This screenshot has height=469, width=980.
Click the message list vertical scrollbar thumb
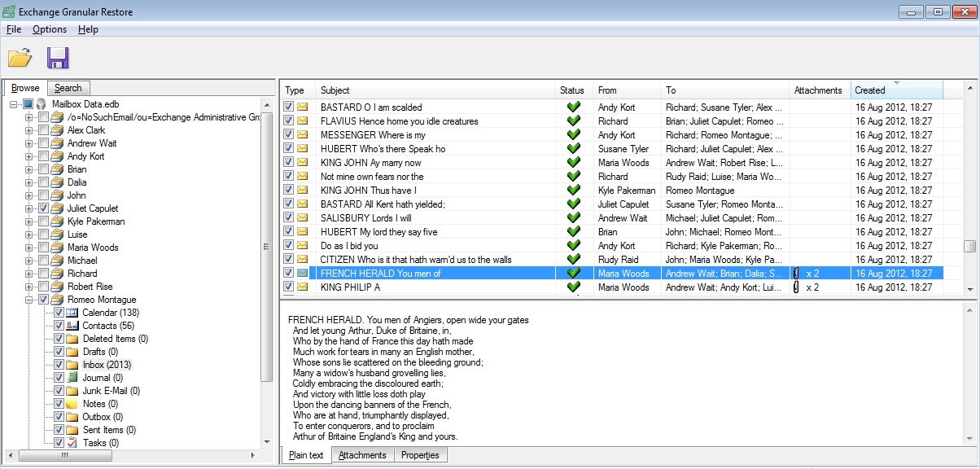[969, 247]
